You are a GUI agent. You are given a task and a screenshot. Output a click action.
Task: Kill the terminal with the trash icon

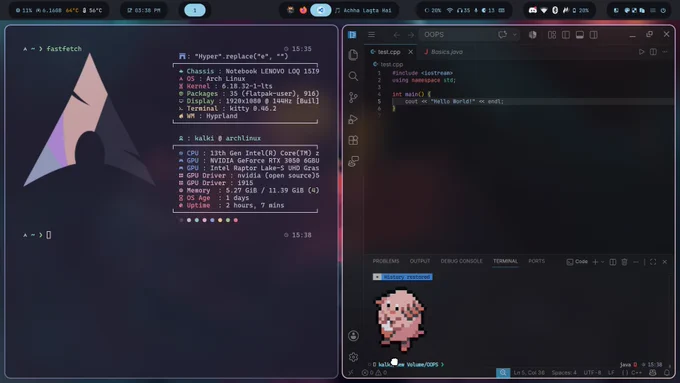[x=624, y=262]
